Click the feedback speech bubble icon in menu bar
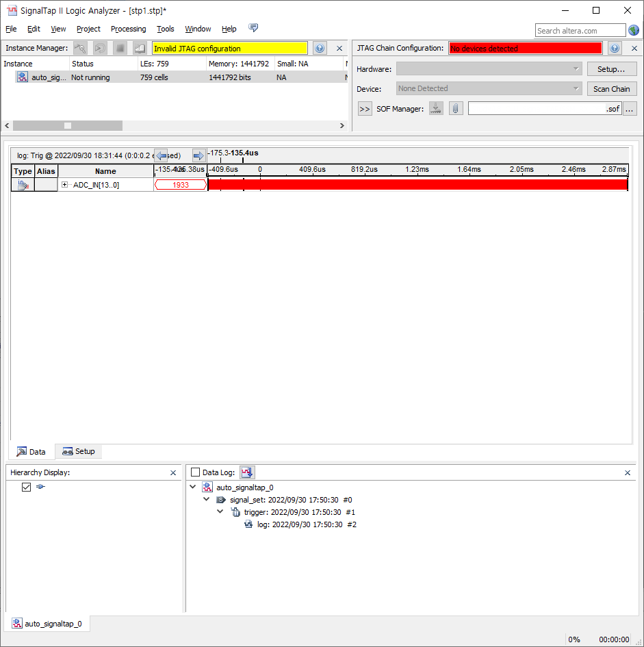Viewport: 644px width, 647px height. tap(253, 27)
